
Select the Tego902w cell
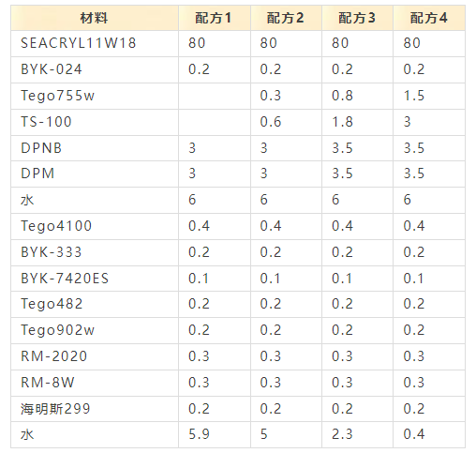[95, 331]
